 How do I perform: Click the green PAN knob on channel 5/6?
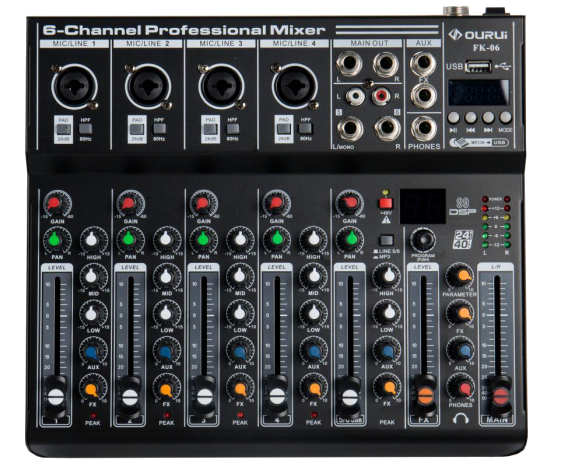click(x=350, y=239)
